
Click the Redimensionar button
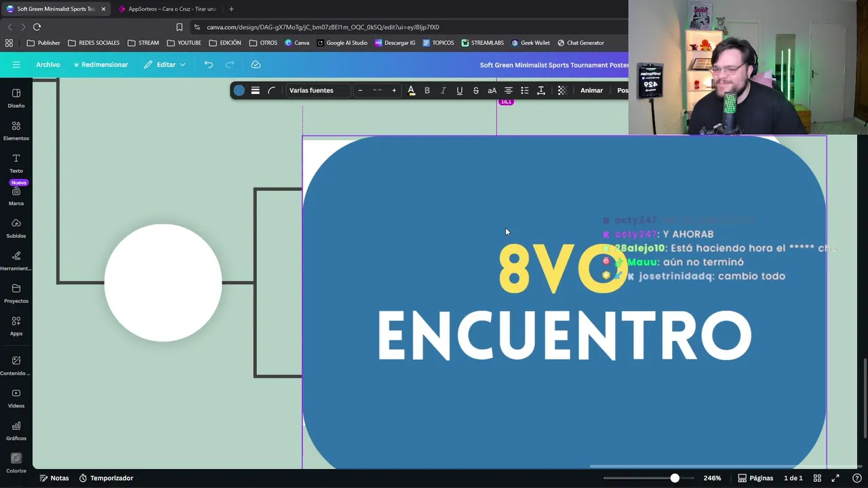tap(100, 64)
